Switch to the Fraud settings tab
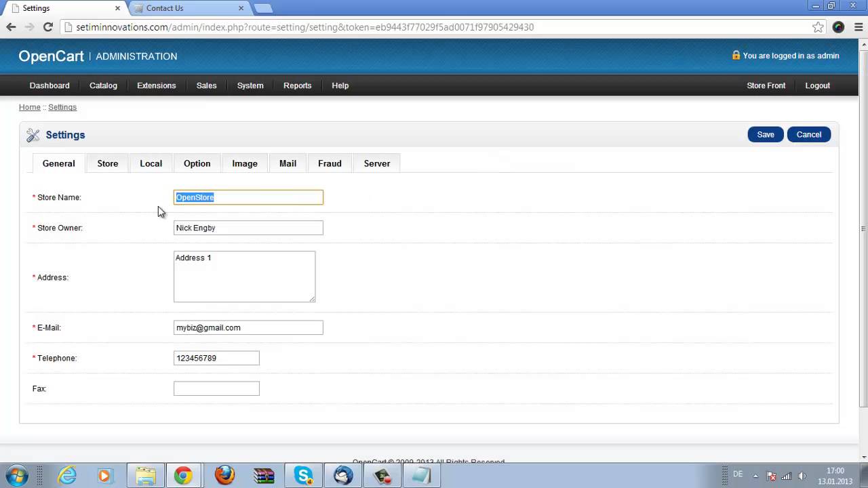 [x=330, y=163]
